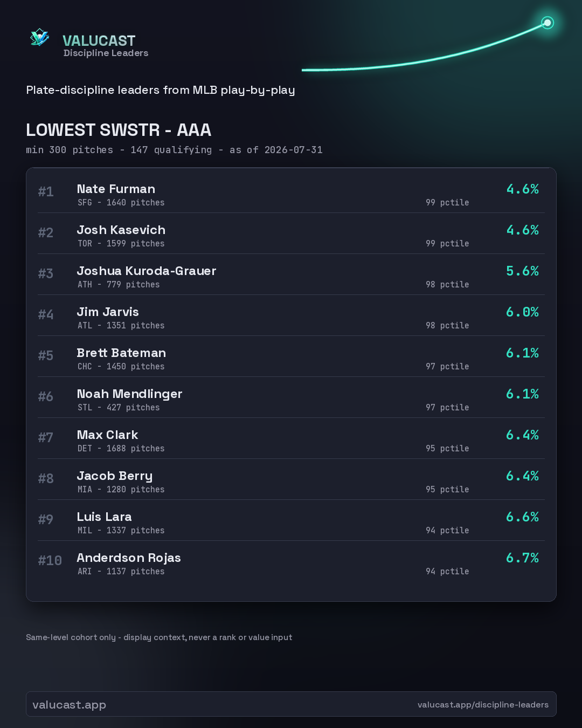Open the valucast.app/discipline-leaders link
582x728 pixels.
[x=483, y=704]
